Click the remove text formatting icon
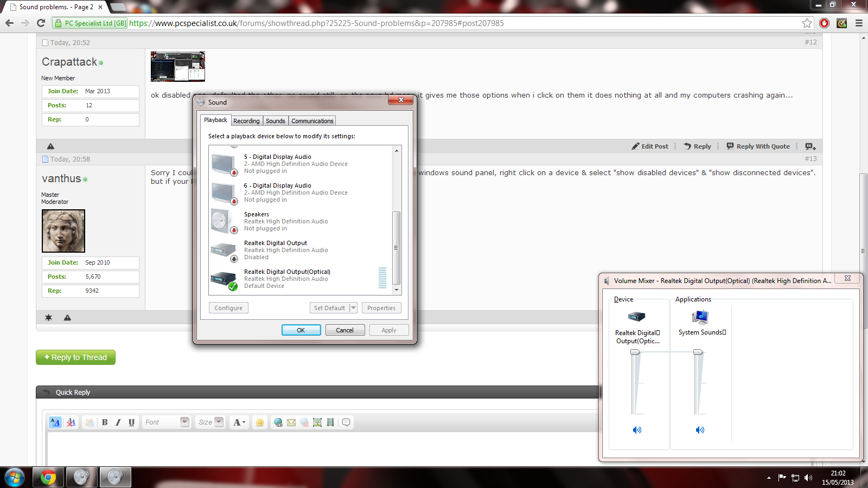Screen dimensions: 868x488 [71, 422]
